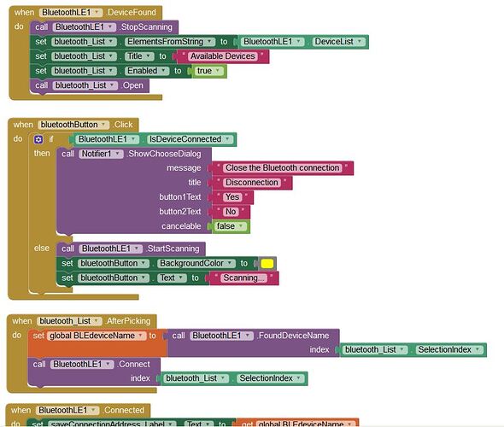Click the 'button2Text' parameter label

click(180, 212)
